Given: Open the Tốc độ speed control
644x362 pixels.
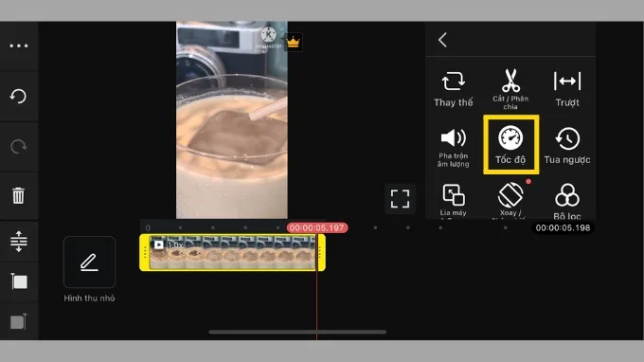Looking at the screenshot, I should coord(510,144).
